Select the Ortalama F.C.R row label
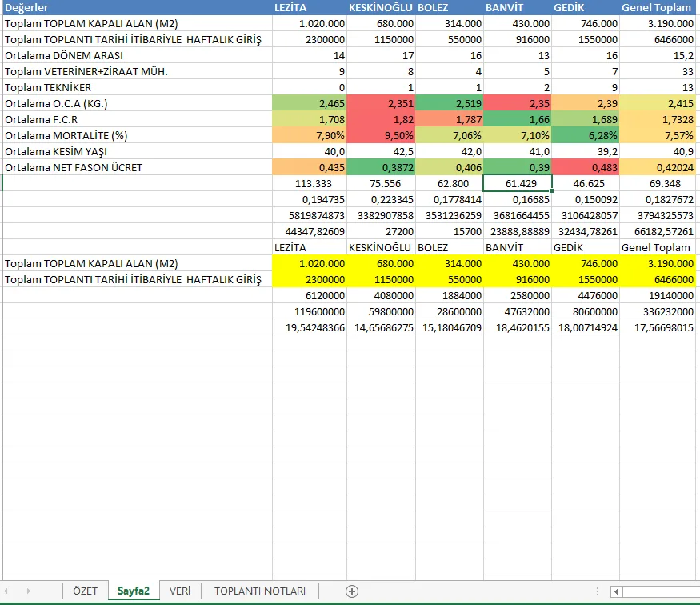Image resolution: width=700 pixels, height=605 pixels. click(x=137, y=120)
